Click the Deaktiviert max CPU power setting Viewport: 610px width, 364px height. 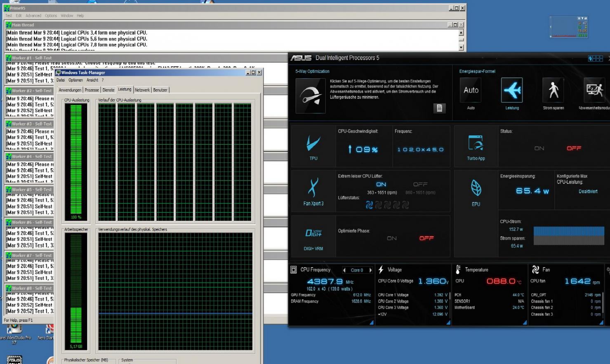point(588,192)
